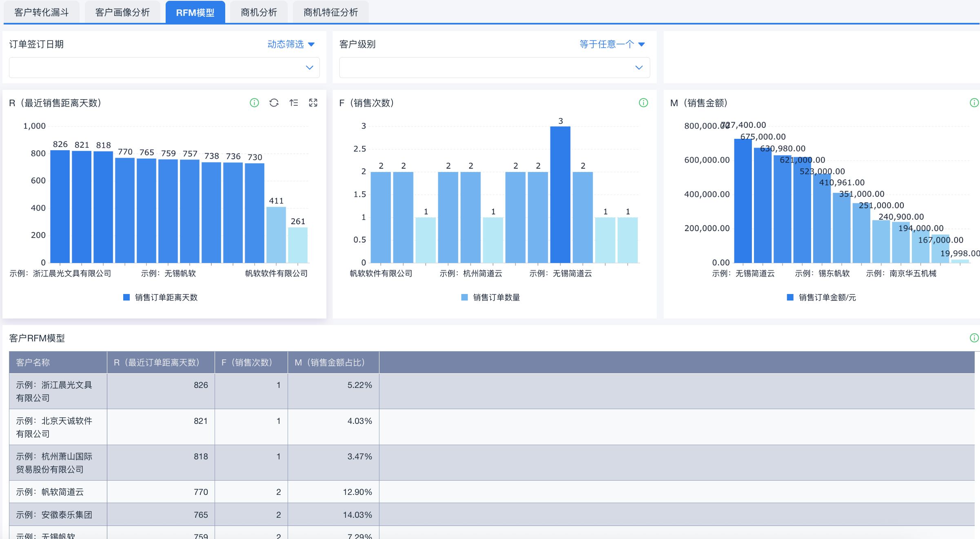Image resolution: width=980 pixels, height=539 pixels.
Task: Click info icon on F sales-count chart
Action: point(643,103)
